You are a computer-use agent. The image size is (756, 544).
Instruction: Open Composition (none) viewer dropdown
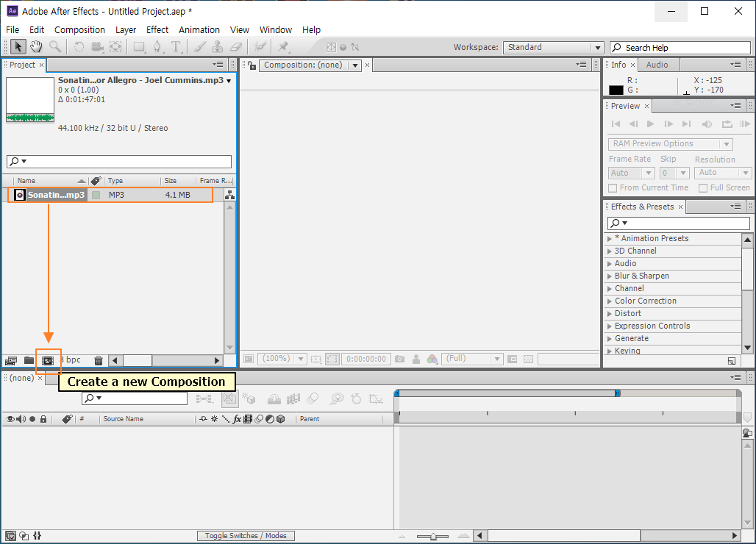(310, 65)
